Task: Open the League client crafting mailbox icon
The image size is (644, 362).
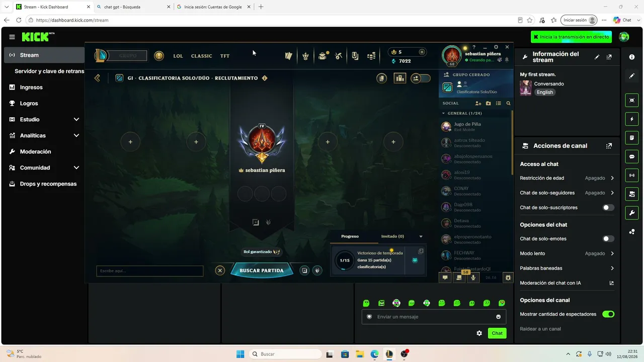Action: pyautogui.click(x=323, y=56)
